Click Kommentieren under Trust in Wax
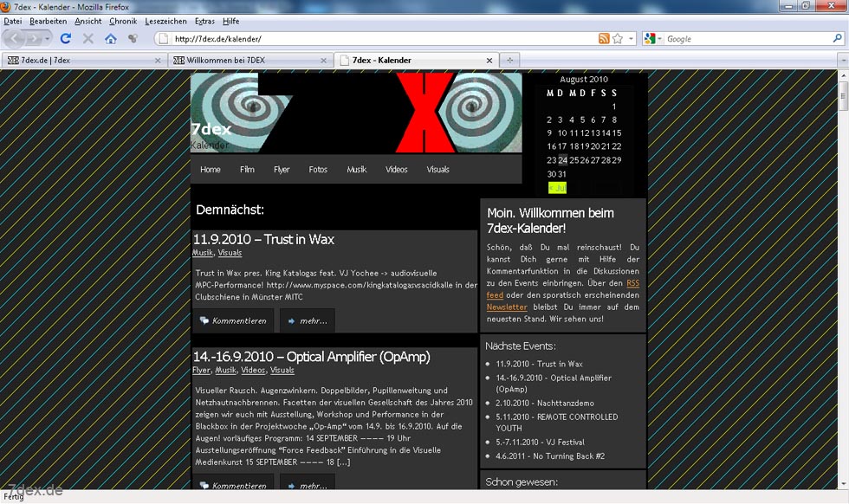This screenshot has width=849, height=504. click(x=233, y=320)
